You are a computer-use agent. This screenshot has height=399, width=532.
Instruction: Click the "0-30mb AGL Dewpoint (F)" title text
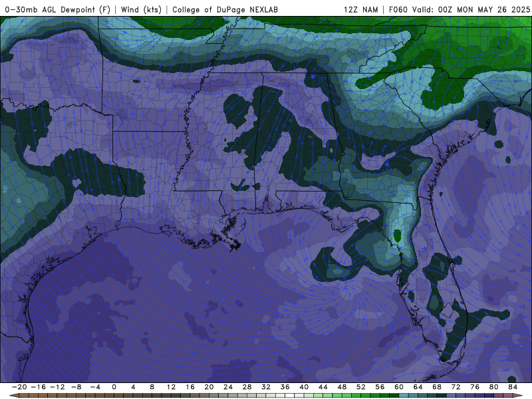point(58,9)
